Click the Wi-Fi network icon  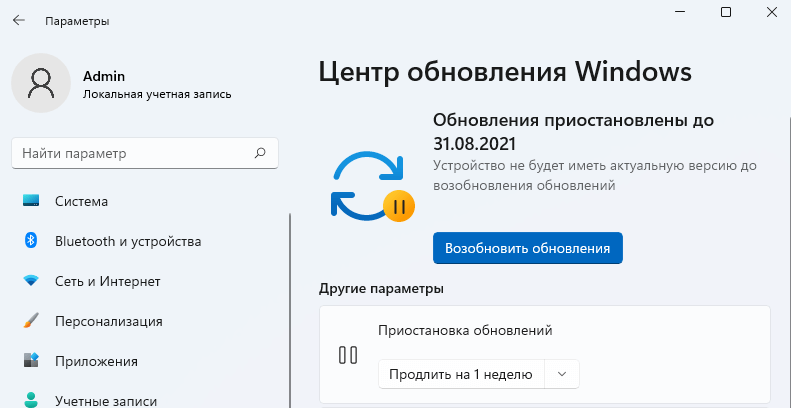tap(31, 281)
